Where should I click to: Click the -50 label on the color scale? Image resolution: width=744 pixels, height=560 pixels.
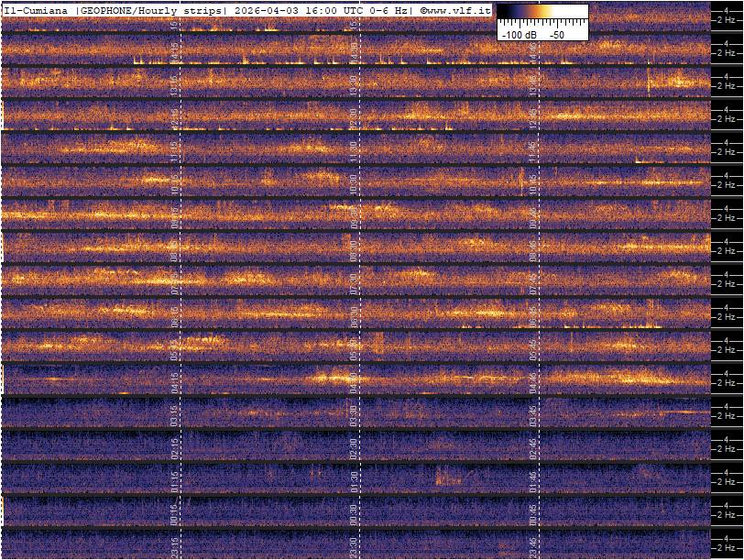pos(556,34)
